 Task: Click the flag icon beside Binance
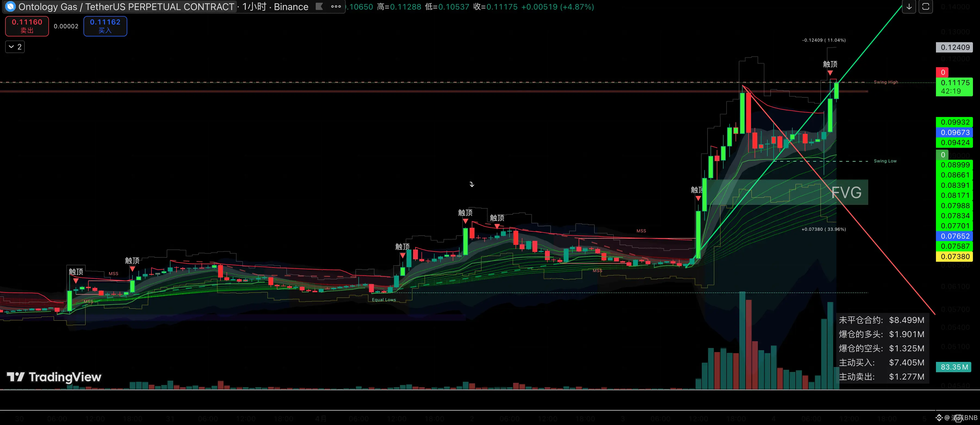tap(320, 7)
